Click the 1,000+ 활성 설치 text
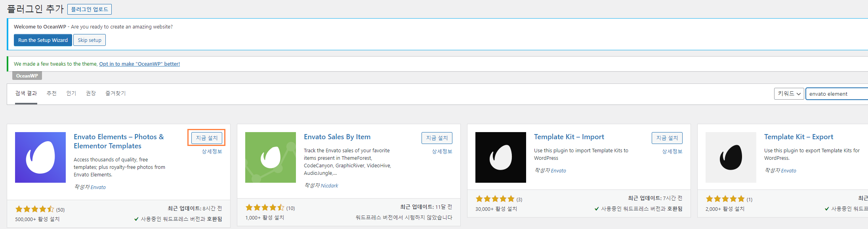This screenshot has height=229, width=868. pos(265,218)
